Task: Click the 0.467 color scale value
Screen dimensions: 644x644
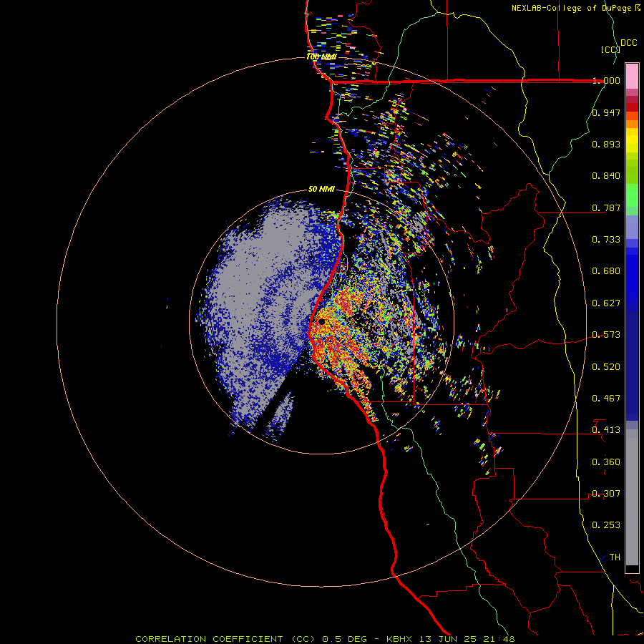Action: tap(606, 399)
